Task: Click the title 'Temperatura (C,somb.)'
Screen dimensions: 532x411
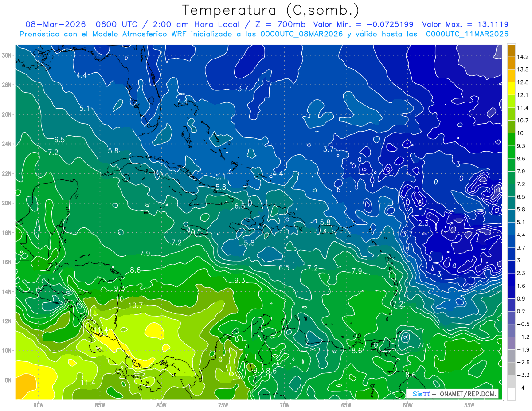Action: pos(271,10)
